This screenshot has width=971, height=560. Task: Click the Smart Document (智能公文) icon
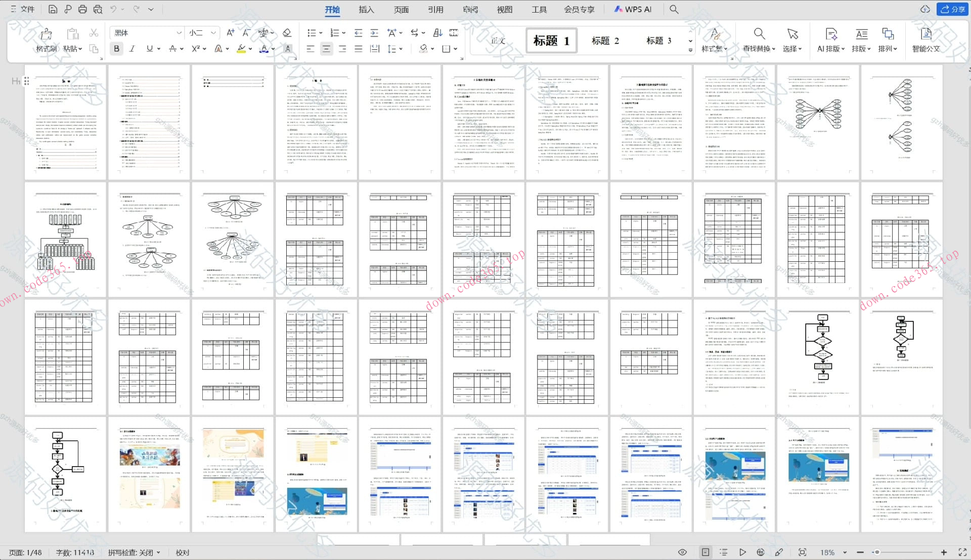(x=925, y=34)
